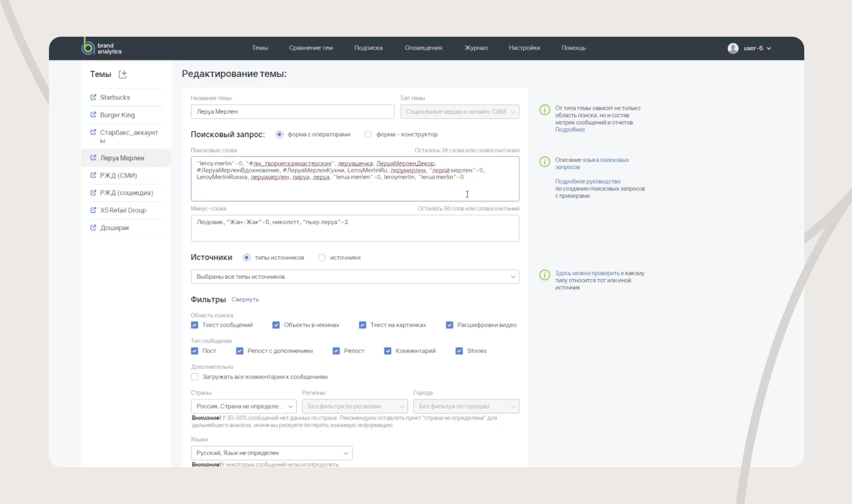Uncheck Текст на картинках checkbox
This screenshot has height=504, width=852.
pos(362,325)
